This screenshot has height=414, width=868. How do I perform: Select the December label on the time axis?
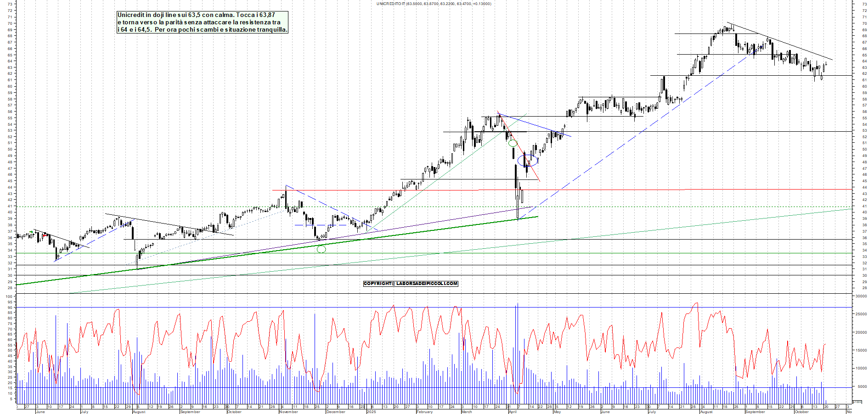pos(335,412)
